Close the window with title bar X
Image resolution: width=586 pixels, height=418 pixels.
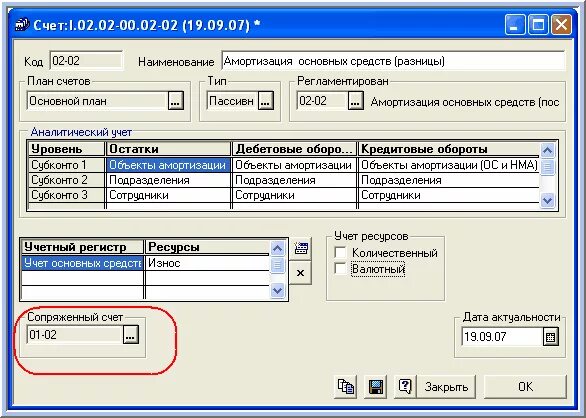pyautogui.click(x=561, y=25)
